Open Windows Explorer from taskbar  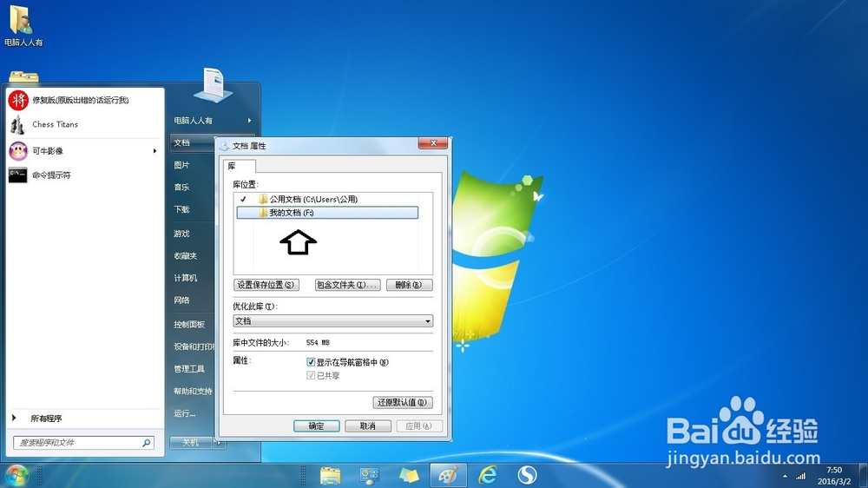coord(331,476)
